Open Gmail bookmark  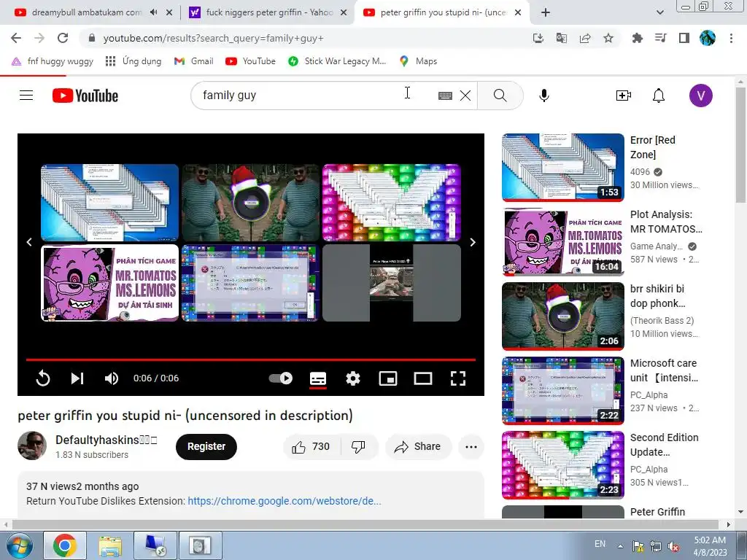193,61
